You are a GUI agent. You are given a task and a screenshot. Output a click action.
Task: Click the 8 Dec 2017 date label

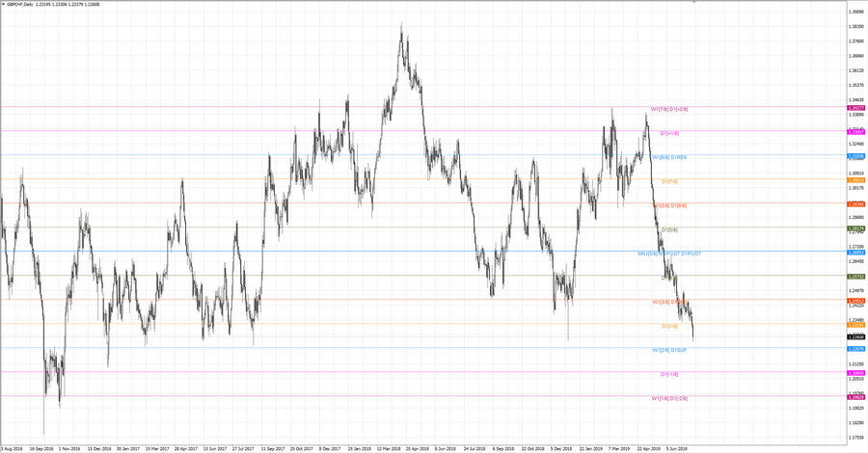[330, 449]
